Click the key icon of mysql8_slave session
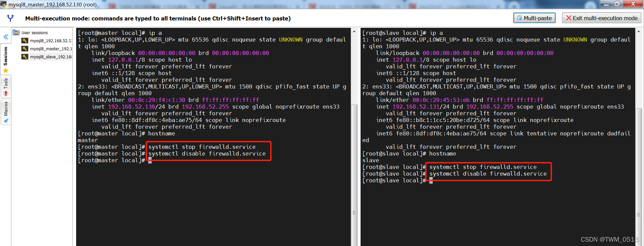Screen dimensions: 644x246 coord(25,57)
